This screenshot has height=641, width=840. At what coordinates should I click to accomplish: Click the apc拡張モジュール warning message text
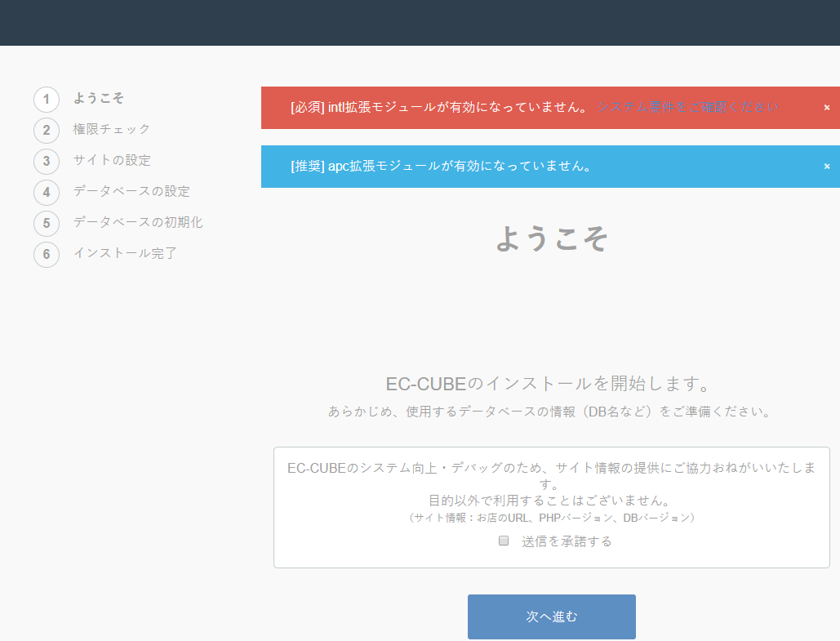tap(441, 167)
